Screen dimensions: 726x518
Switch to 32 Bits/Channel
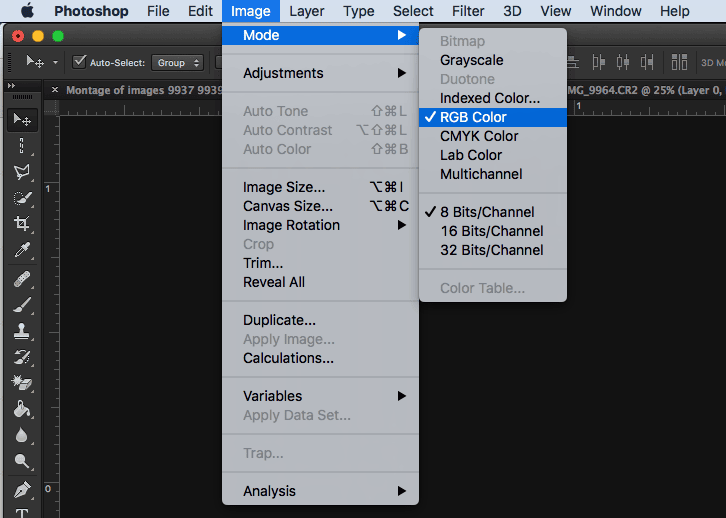493,250
